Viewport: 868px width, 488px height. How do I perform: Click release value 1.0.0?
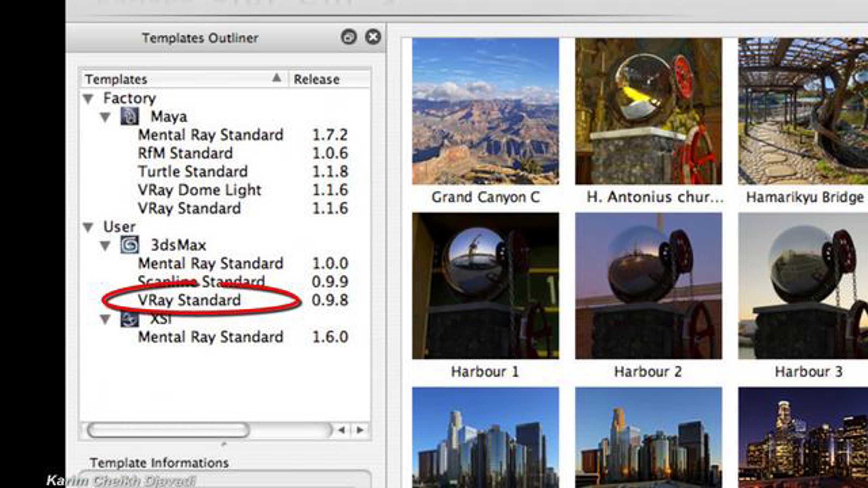330,264
